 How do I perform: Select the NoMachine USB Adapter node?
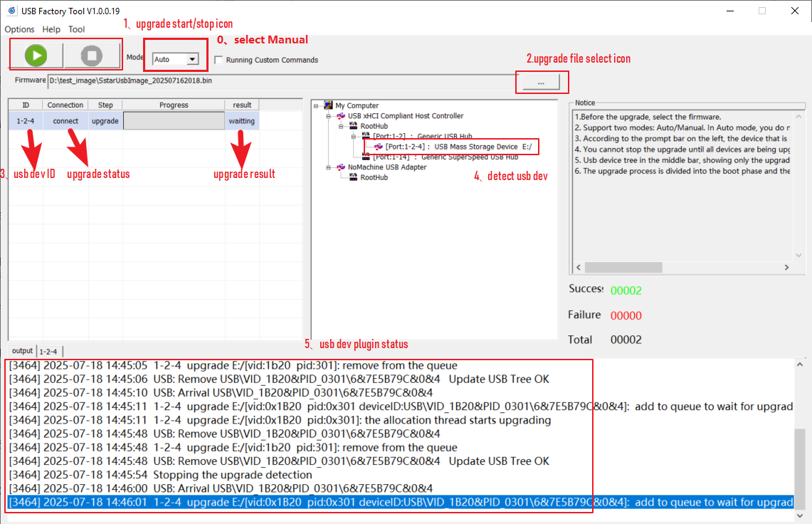(386, 167)
